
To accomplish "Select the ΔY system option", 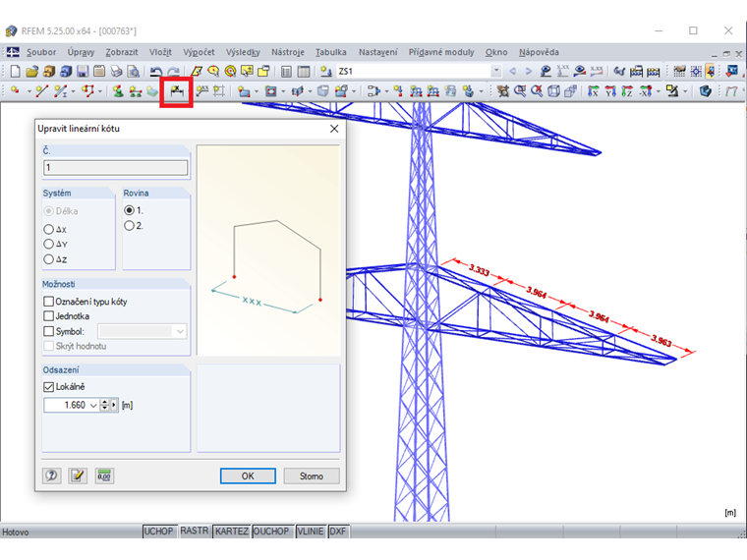I will pos(48,245).
